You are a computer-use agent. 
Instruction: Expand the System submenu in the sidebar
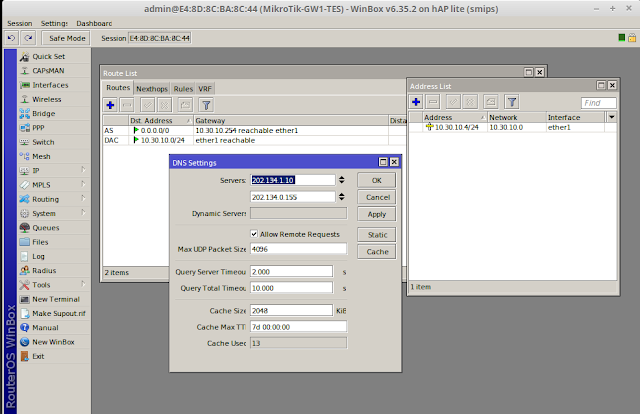(x=83, y=212)
